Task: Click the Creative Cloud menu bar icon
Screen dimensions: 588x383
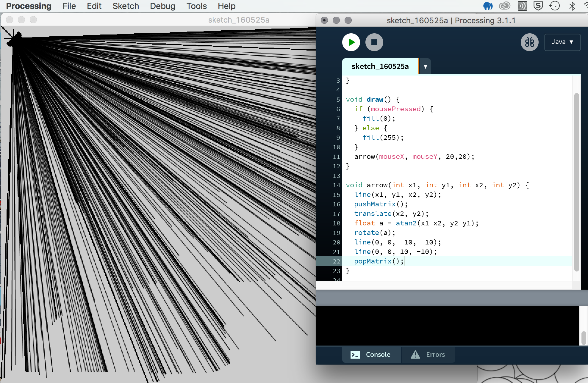Action: [x=505, y=6]
